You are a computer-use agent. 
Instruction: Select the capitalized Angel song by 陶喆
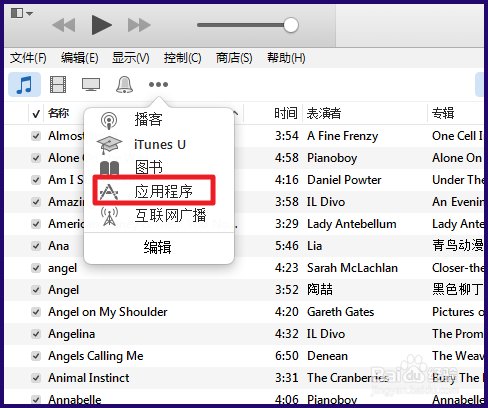pos(64,290)
